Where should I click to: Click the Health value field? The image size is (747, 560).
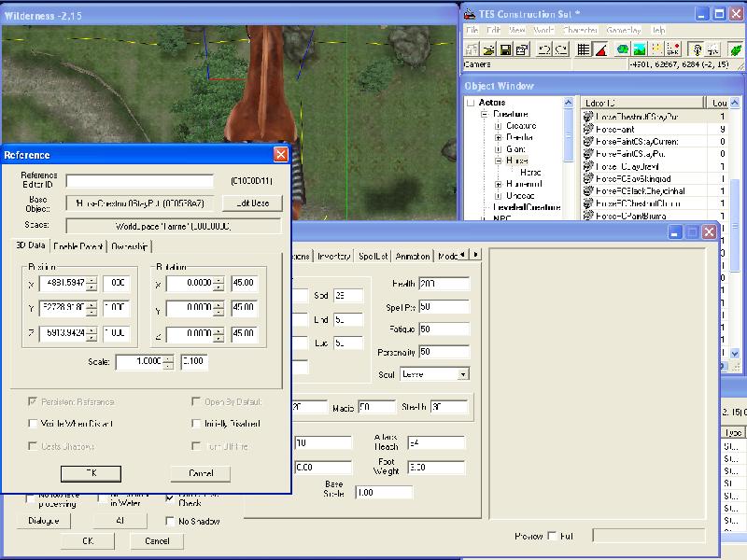click(444, 284)
